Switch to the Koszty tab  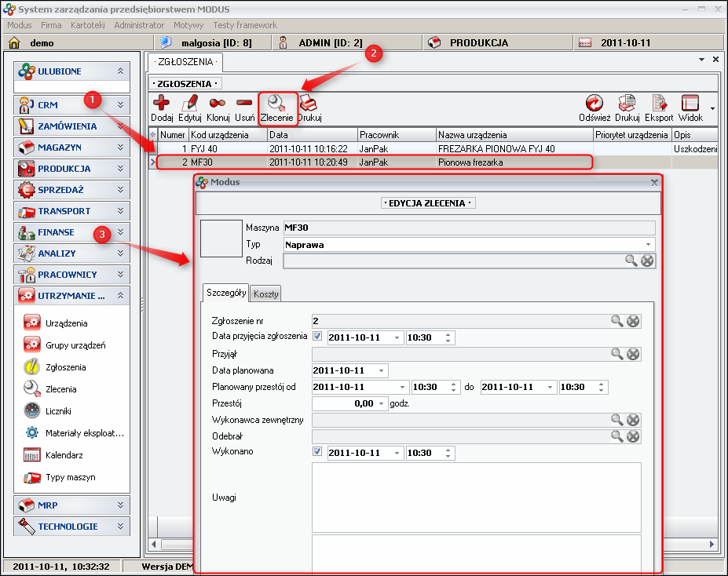click(266, 293)
